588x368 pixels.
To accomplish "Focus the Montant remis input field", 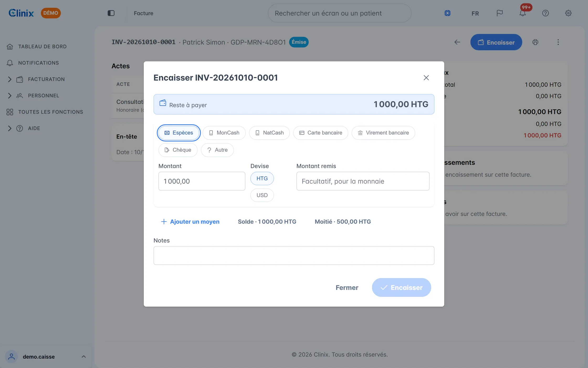I will click(363, 181).
